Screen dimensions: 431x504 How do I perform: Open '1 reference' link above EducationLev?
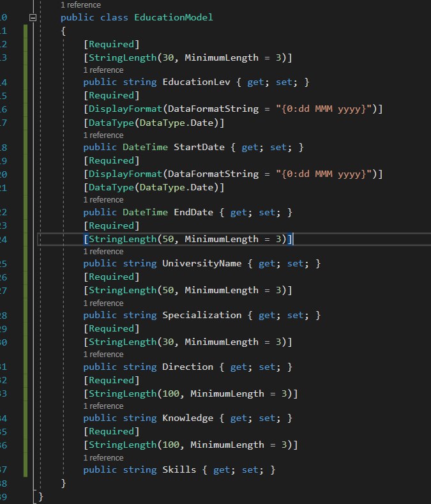[103, 70]
